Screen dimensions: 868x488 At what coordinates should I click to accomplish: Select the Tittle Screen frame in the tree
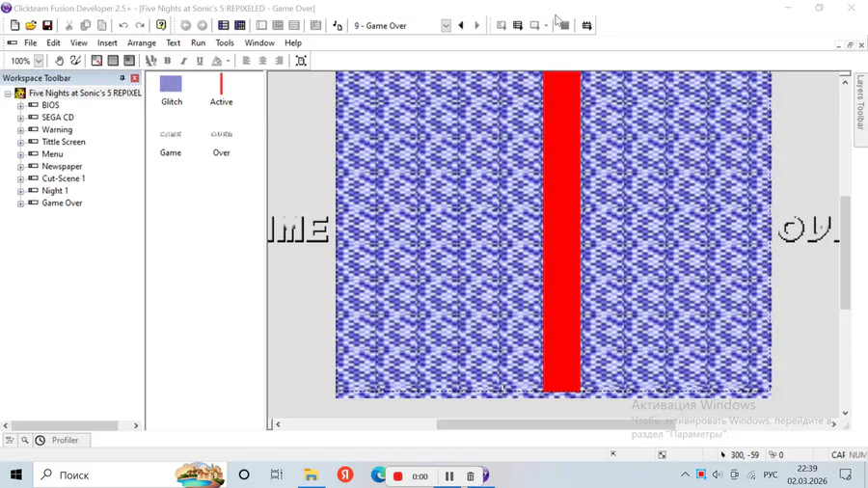pos(64,142)
